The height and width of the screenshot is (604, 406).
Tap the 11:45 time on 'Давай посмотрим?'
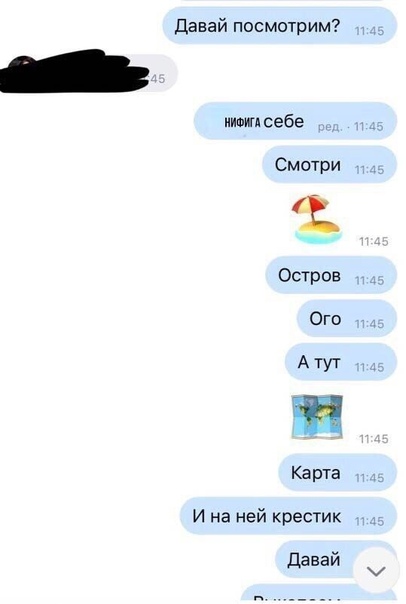(x=369, y=31)
